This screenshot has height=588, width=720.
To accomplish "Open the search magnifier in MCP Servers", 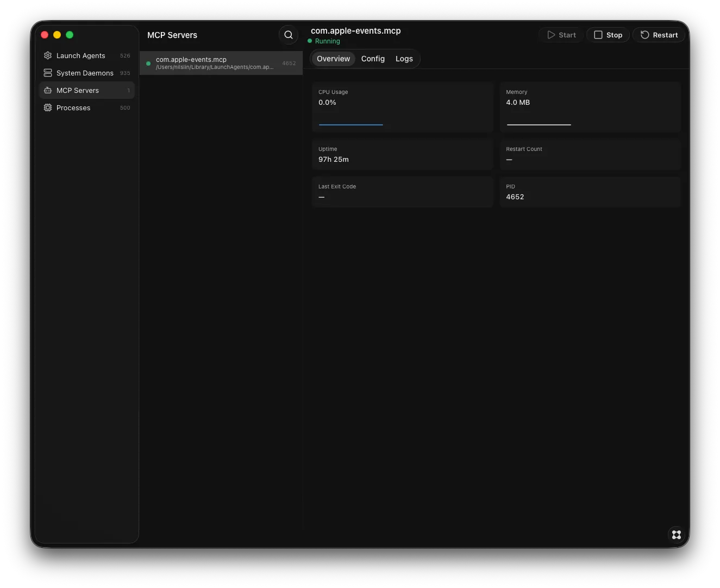I will point(289,35).
